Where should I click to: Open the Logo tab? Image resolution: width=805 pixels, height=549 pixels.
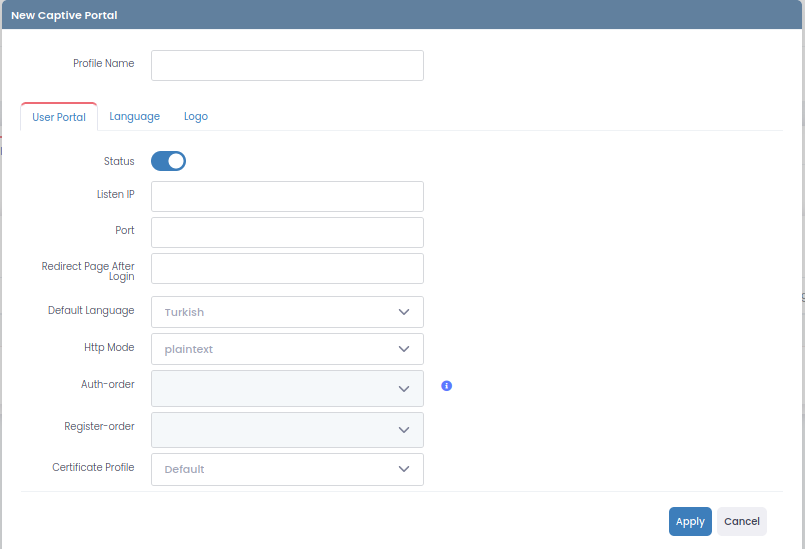(x=196, y=117)
